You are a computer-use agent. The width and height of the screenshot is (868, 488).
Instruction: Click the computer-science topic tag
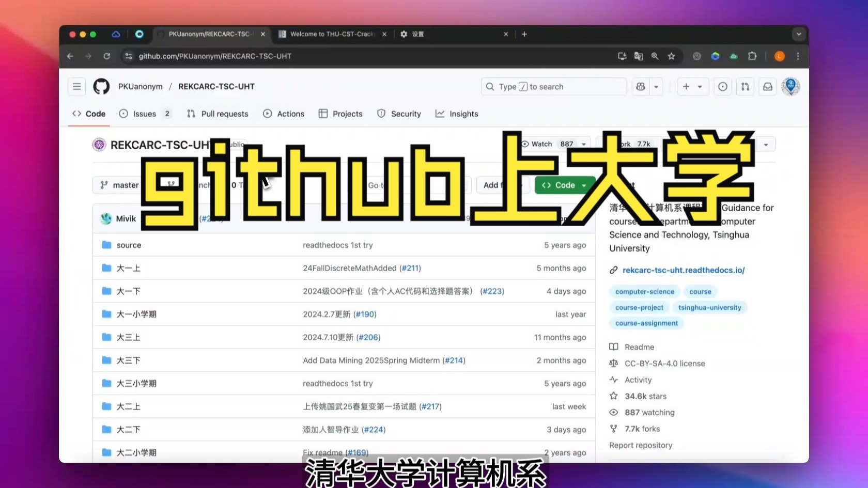[645, 292]
